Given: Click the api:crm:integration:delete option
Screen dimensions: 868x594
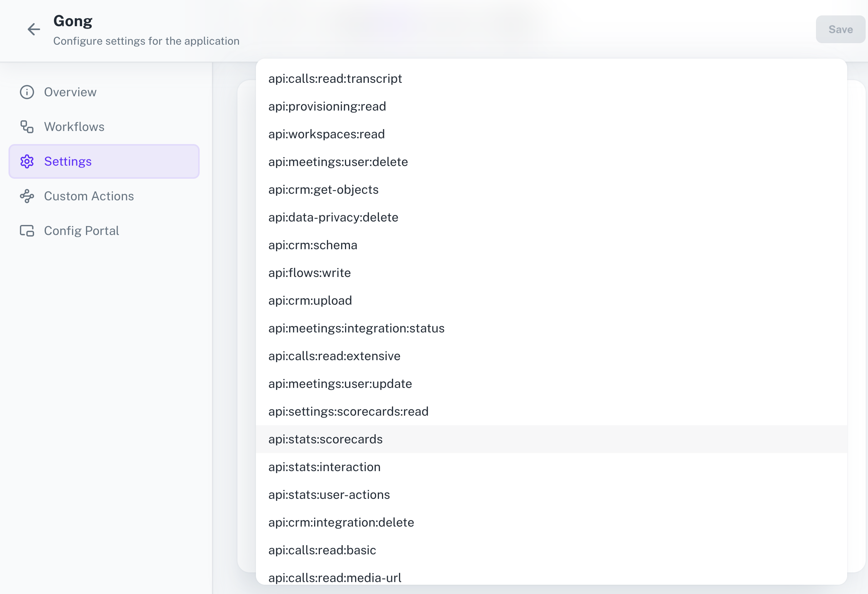Looking at the screenshot, I should pyautogui.click(x=341, y=522).
